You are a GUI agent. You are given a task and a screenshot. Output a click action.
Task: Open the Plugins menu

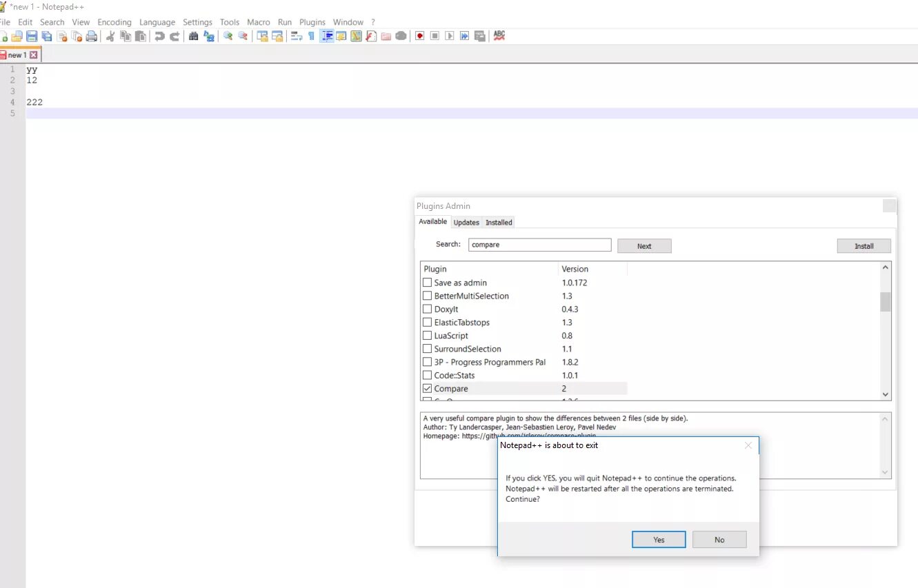(312, 22)
